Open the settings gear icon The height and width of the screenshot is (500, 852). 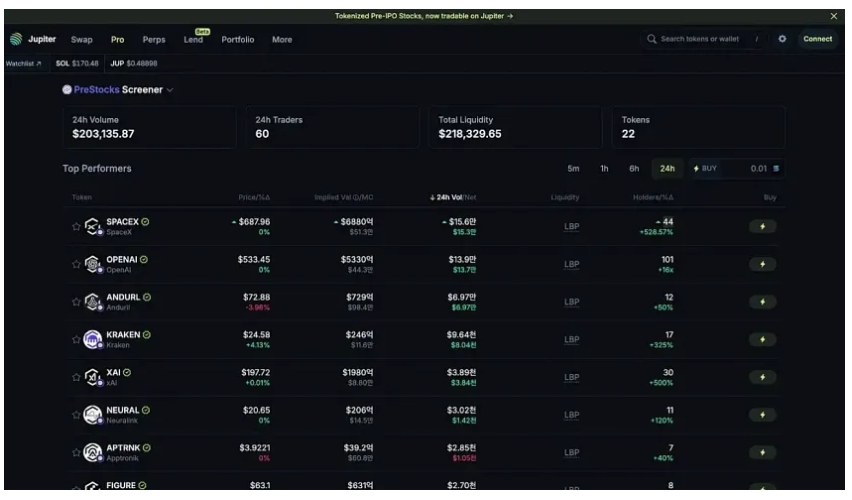[782, 39]
